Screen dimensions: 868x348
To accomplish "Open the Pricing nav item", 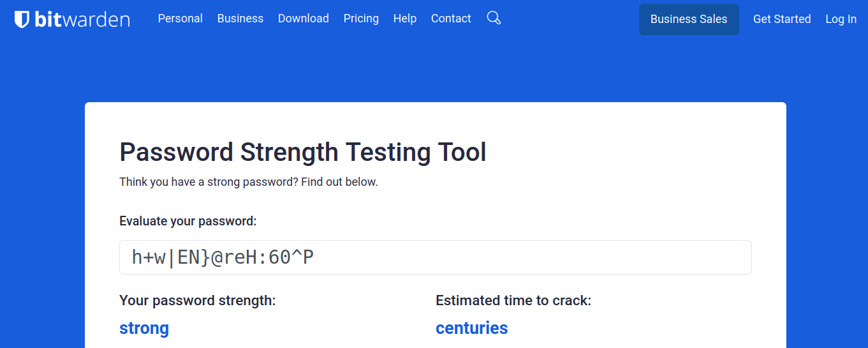I will 361,19.
